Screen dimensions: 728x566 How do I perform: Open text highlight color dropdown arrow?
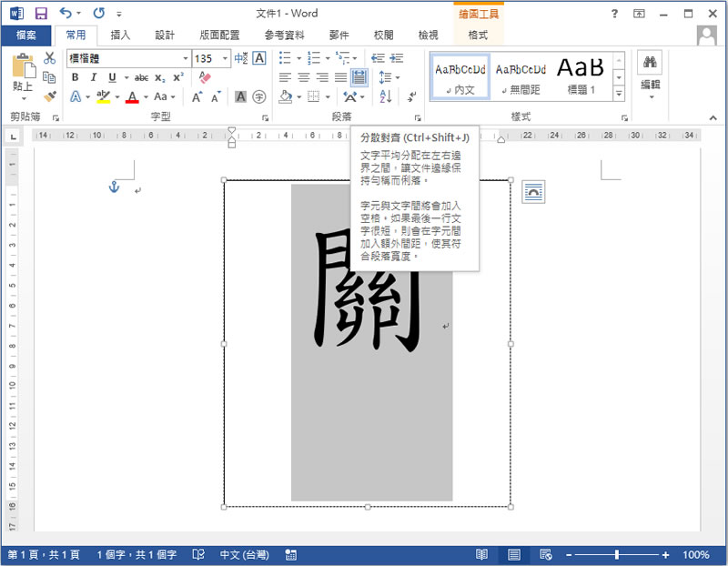[117, 97]
